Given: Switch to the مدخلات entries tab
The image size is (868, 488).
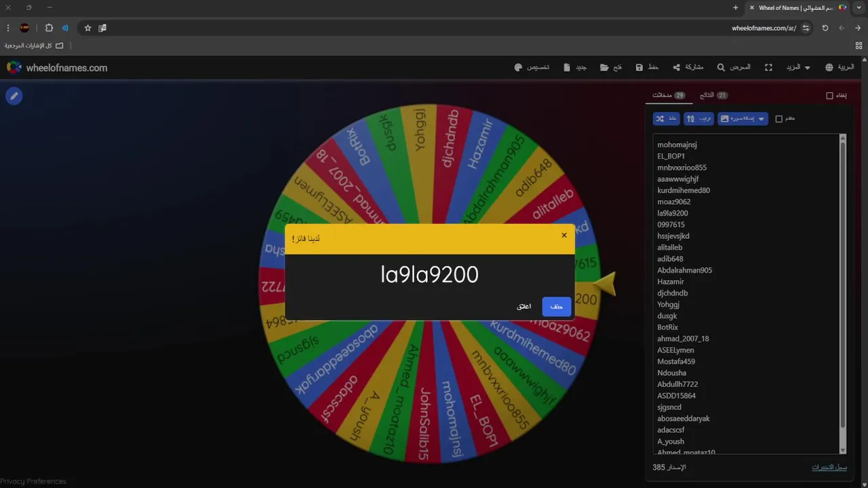Looking at the screenshot, I should [x=669, y=96].
